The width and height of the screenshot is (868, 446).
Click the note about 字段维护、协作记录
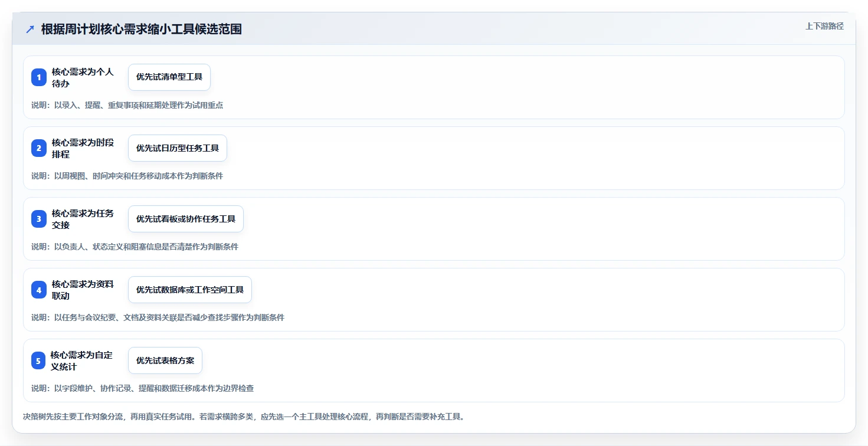(143, 388)
